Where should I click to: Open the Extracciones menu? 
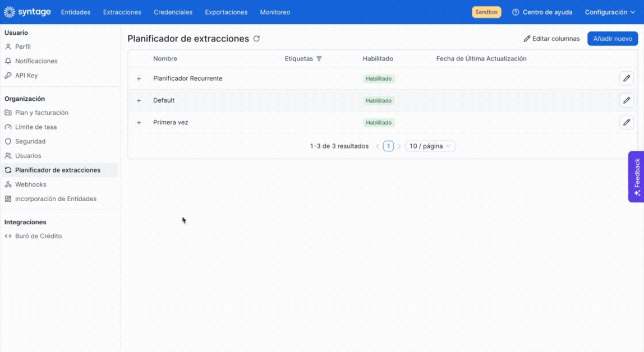(122, 12)
